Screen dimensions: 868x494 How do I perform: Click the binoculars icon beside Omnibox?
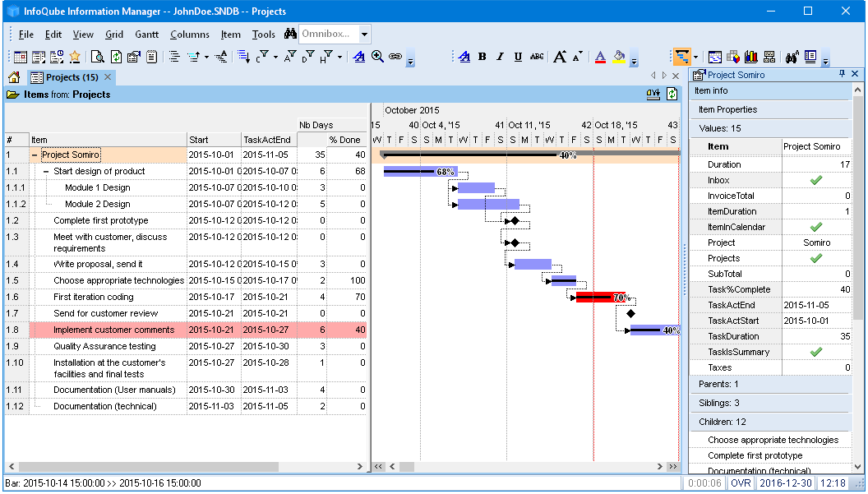click(x=290, y=34)
